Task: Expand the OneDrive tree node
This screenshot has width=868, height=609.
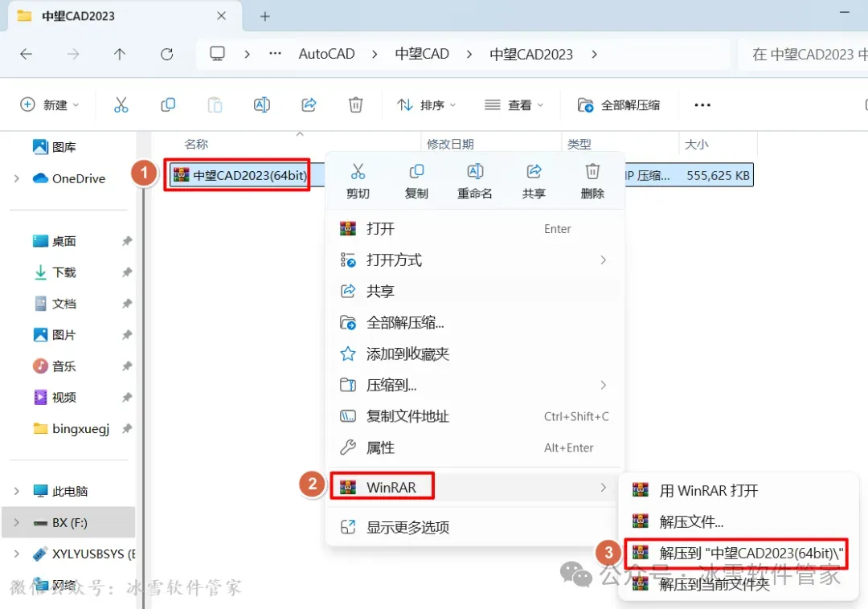Action: pyautogui.click(x=17, y=178)
